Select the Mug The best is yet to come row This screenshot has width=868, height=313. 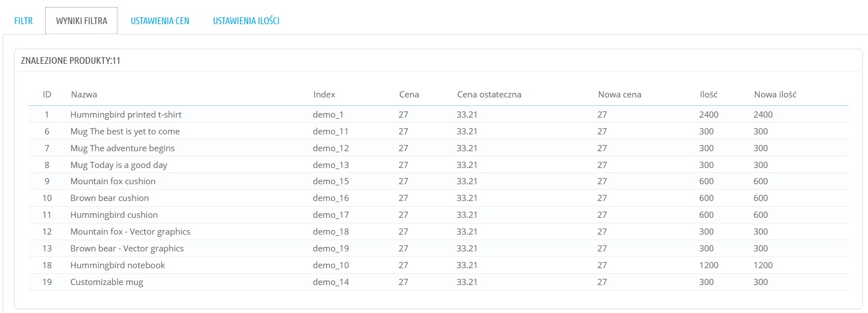click(438, 132)
